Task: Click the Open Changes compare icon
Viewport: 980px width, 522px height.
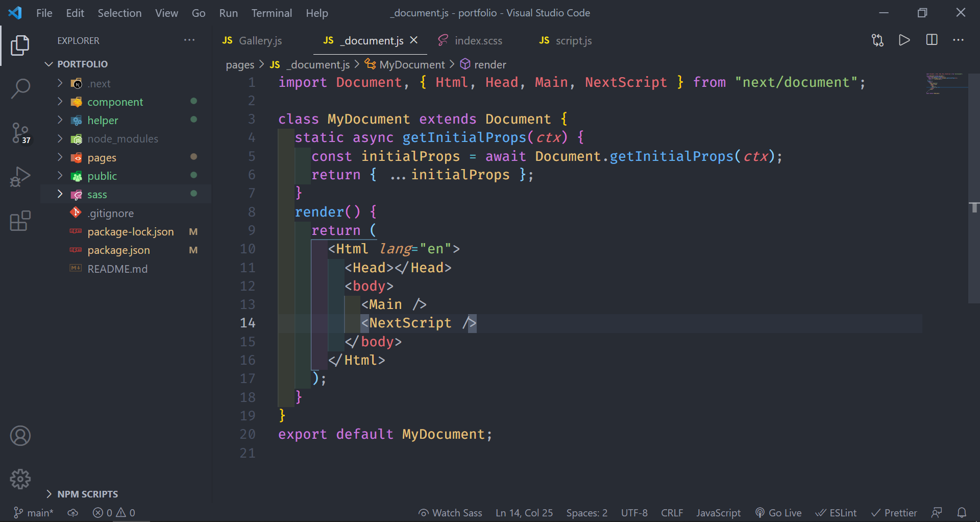Action: pyautogui.click(x=877, y=40)
